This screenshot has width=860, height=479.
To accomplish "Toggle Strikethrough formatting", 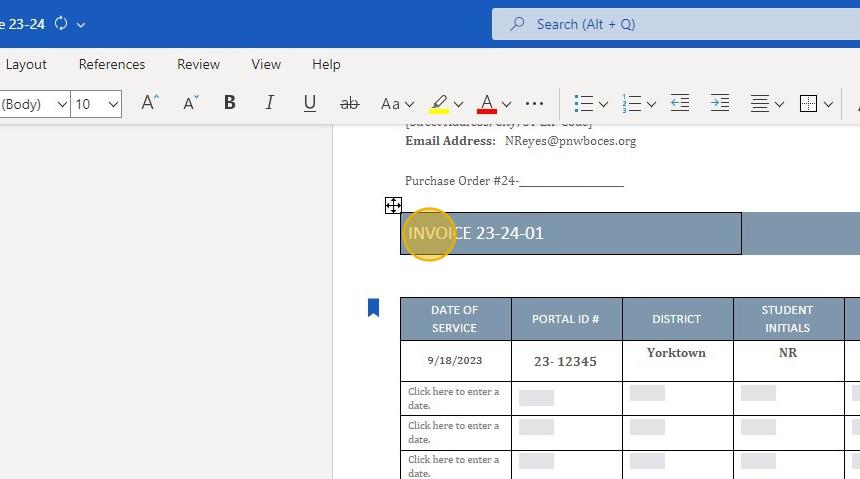I will click(349, 103).
